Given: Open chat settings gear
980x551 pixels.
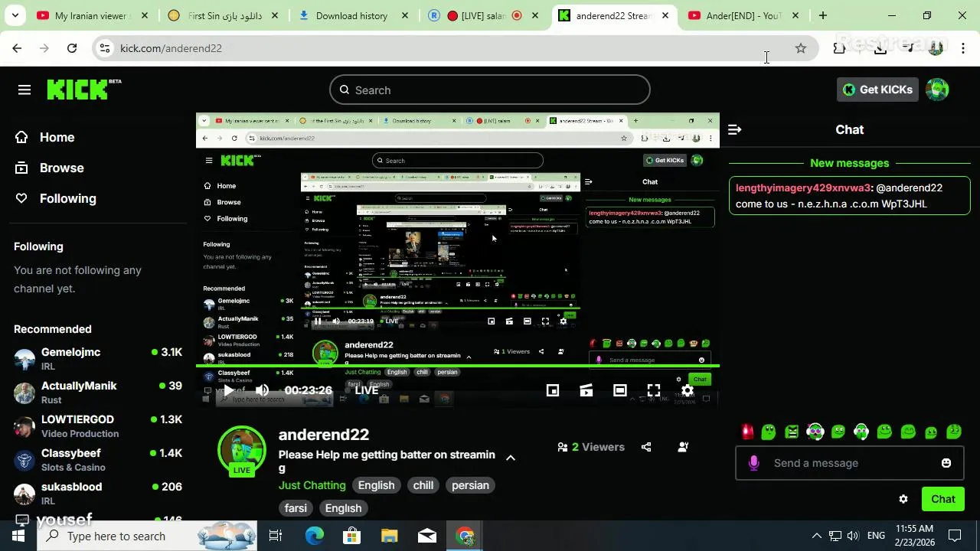Looking at the screenshot, I should (x=903, y=499).
